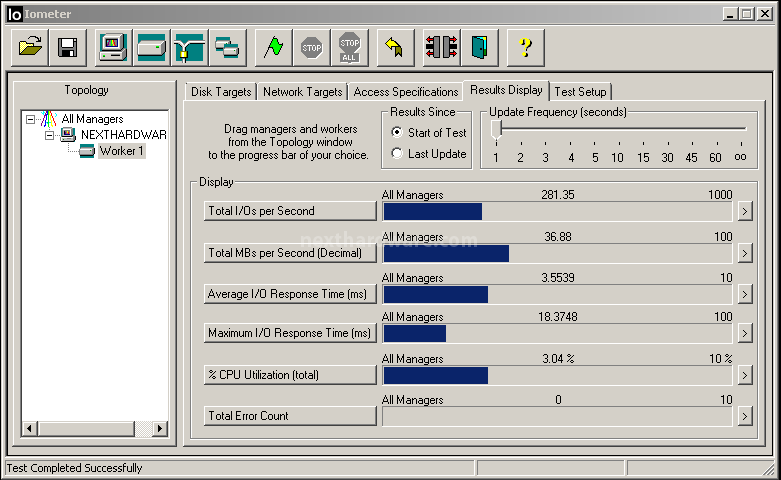781x480 pixels.
Task: Open details arrow for CPU Utilization
Action: (745, 375)
